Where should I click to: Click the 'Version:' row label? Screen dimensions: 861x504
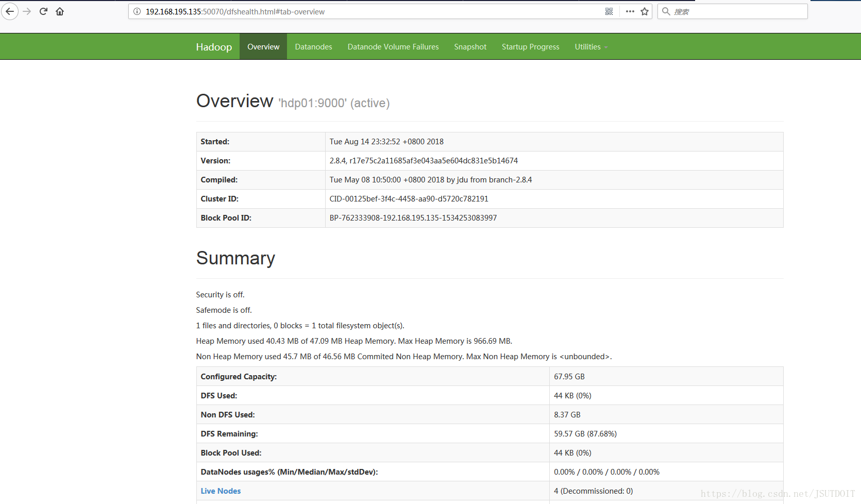coord(215,161)
